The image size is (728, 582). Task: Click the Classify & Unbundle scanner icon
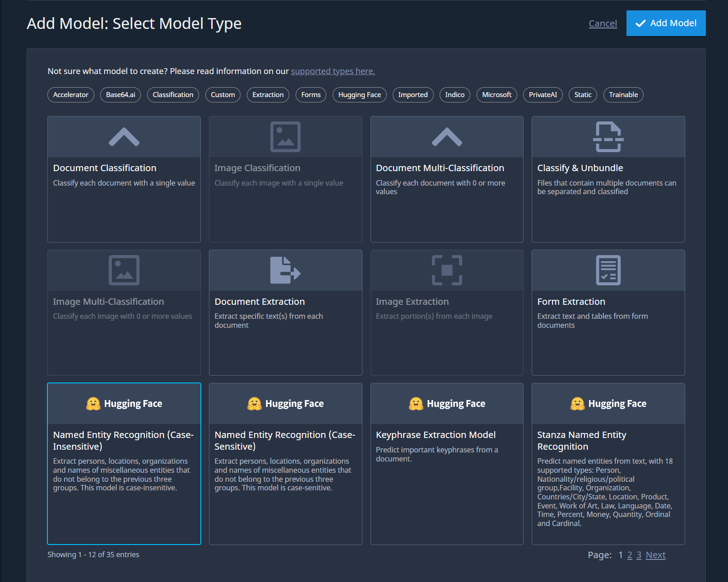click(608, 137)
